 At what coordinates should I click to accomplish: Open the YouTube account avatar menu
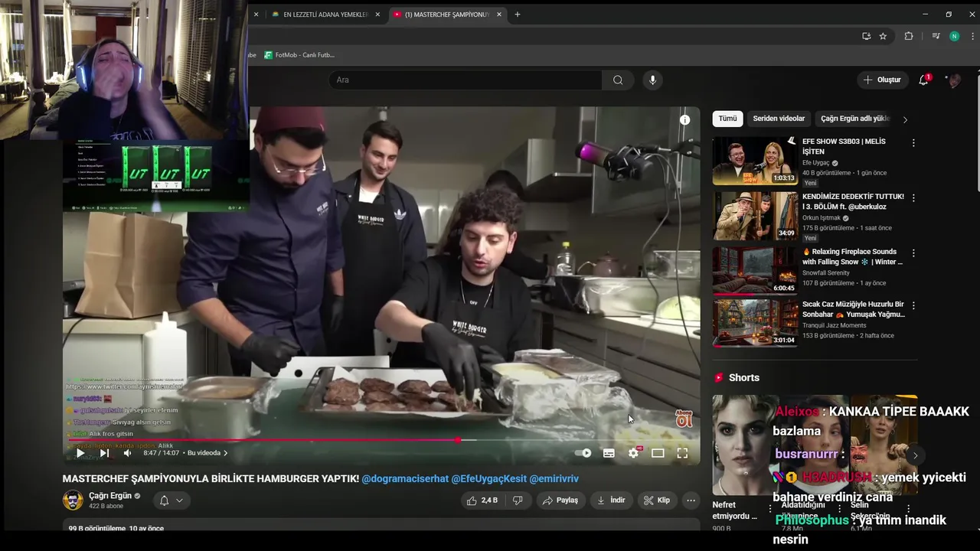pyautogui.click(x=954, y=80)
